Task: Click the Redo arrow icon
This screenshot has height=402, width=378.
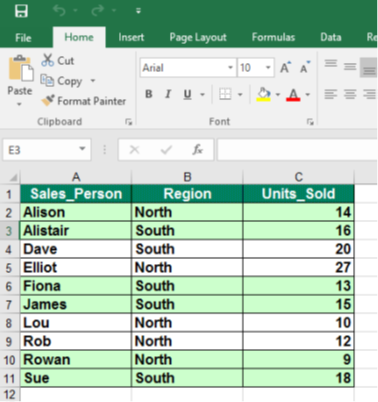Action: point(97,11)
